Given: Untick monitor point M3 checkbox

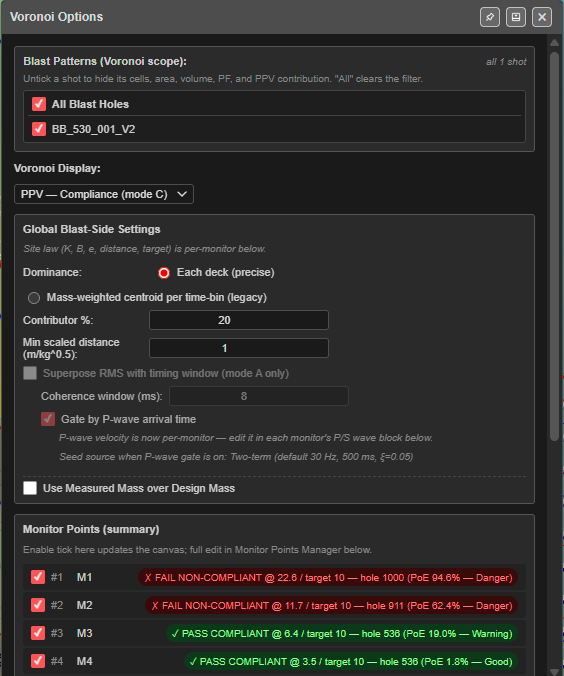Looking at the screenshot, I should (x=38, y=633).
